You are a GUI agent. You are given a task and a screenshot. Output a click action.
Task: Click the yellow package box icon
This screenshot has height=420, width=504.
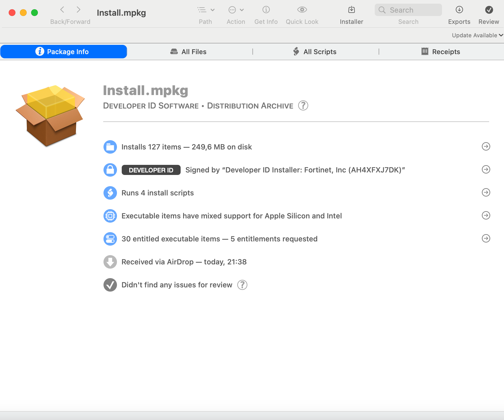[x=50, y=115]
